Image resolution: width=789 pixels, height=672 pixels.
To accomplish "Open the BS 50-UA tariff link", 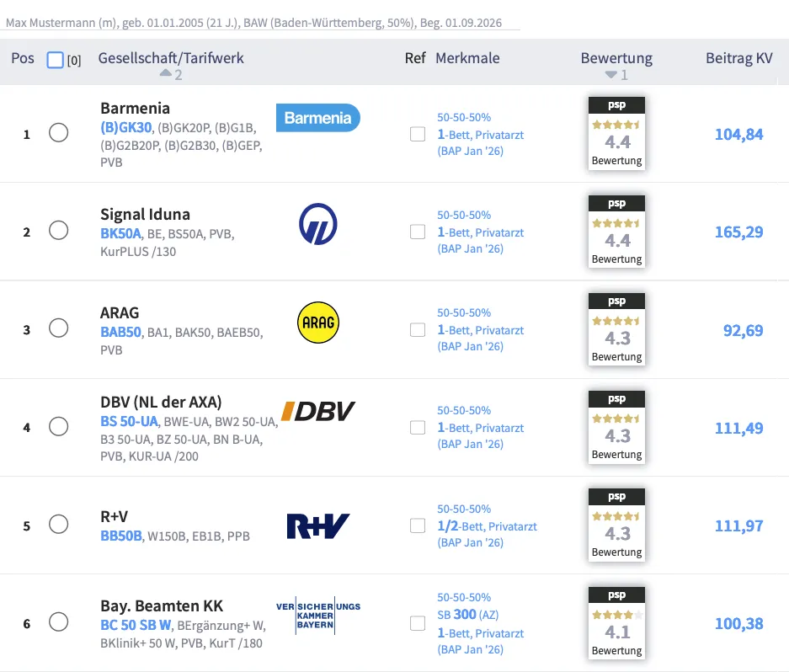I will pos(130,421).
